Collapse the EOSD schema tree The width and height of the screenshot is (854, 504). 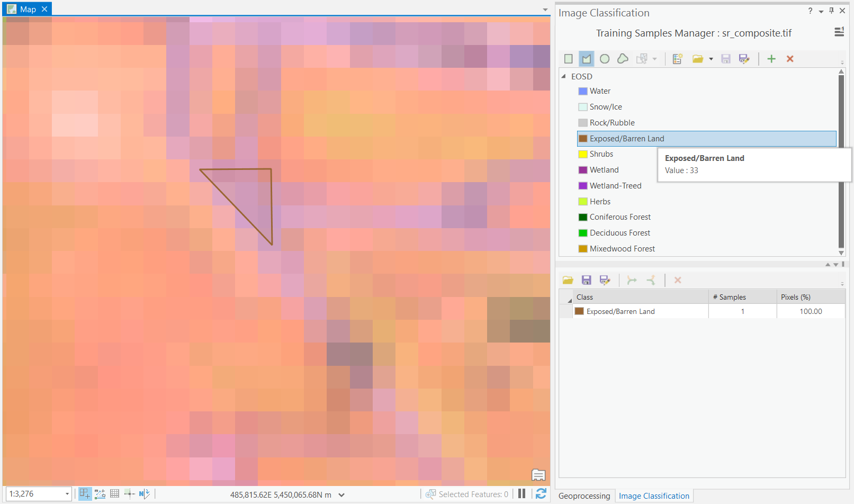(x=563, y=76)
